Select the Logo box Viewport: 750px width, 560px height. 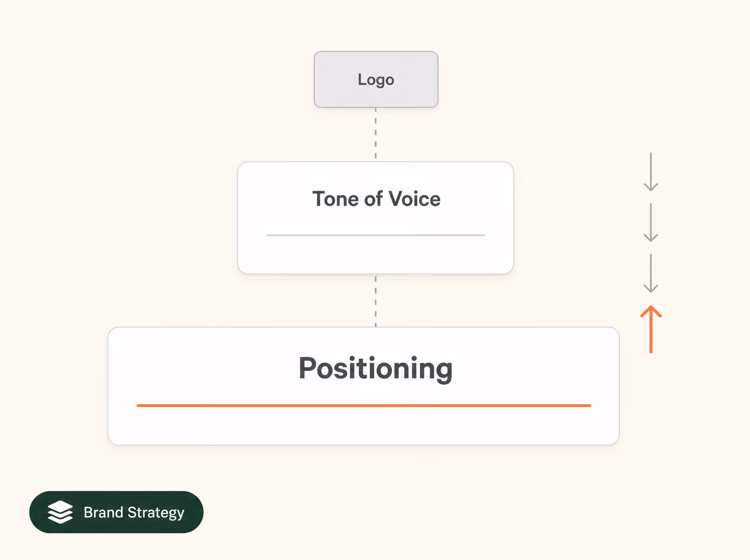pos(376,79)
